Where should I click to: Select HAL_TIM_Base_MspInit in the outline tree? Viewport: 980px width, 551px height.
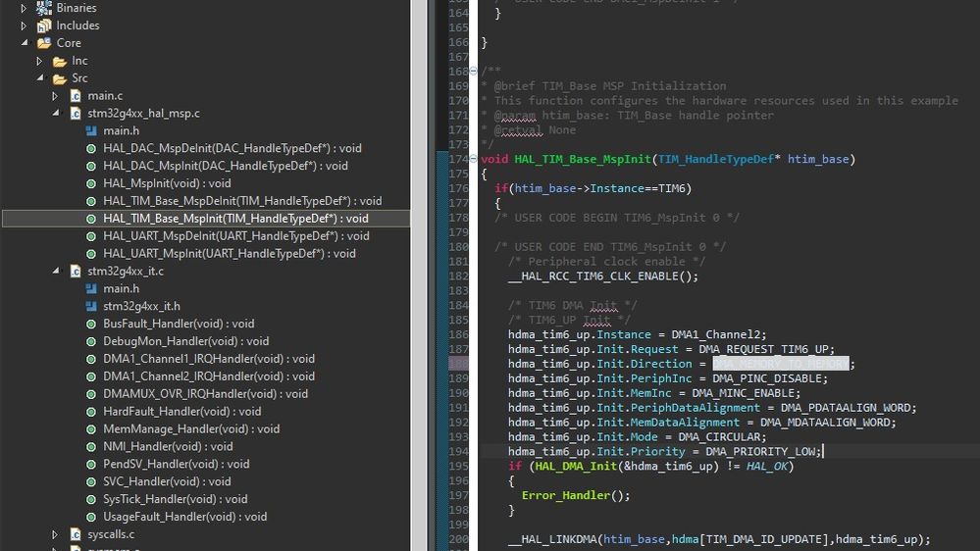point(206,219)
